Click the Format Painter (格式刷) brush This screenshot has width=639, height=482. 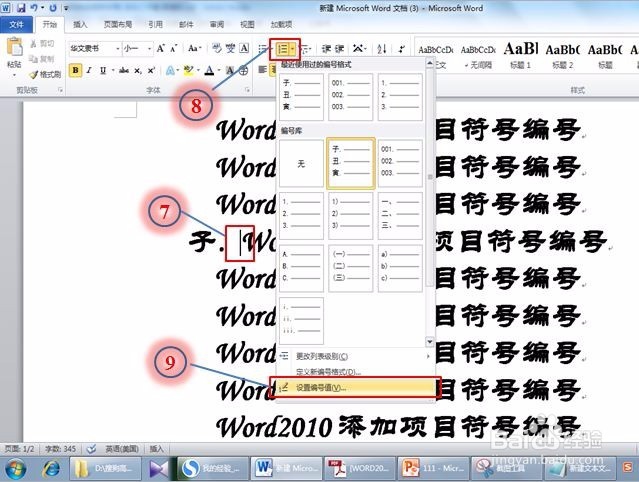(x=34, y=75)
